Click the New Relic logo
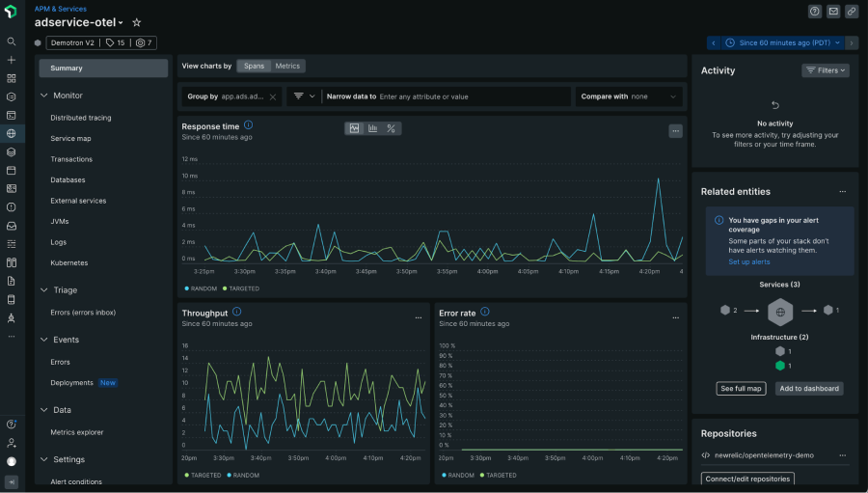Viewport: 868px width, 493px height. (11, 11)
